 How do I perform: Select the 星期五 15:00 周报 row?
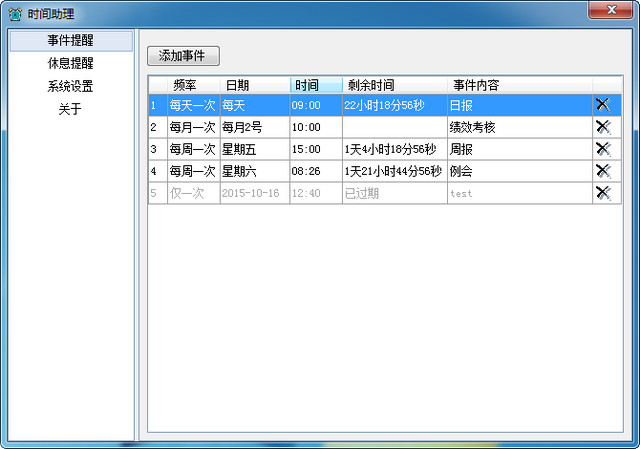pos(384,149)
